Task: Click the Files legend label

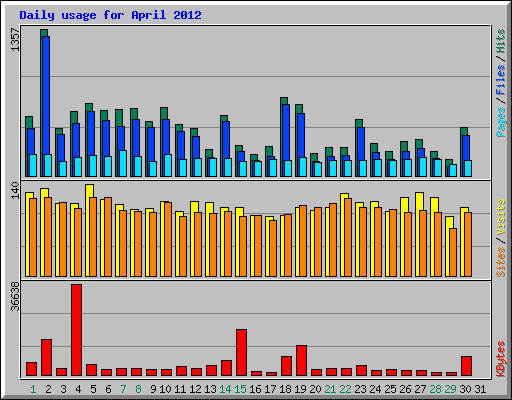Action: pos(501,80)
